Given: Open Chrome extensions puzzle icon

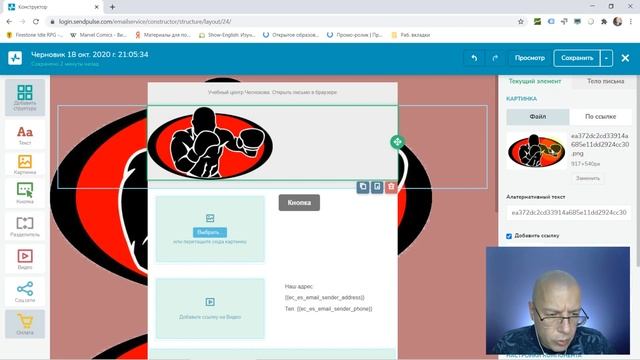Looking at the screenshot, I should 604,22.
